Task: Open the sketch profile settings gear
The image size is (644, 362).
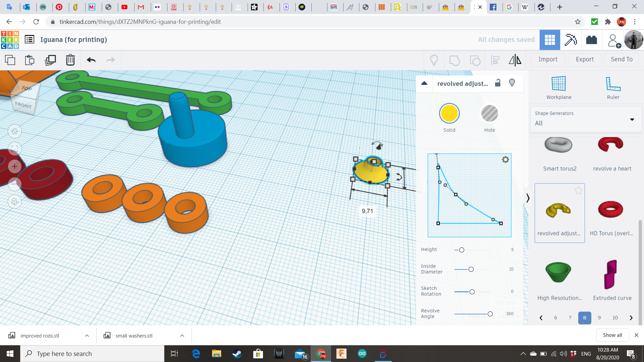Action: point(505,160)
